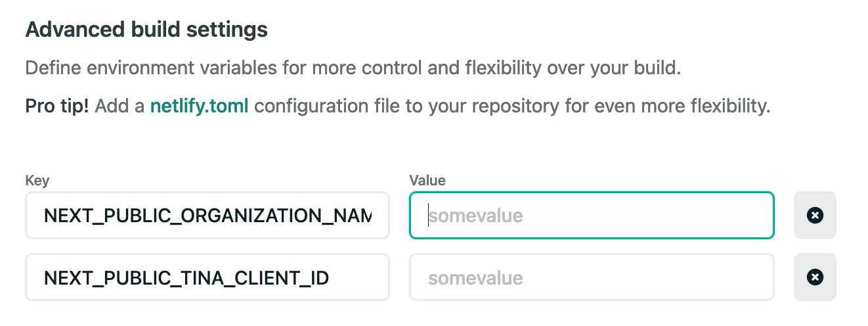868x326 pixels.
Task: Click the truncated ORGANIZATION_NAM key text
Action: 207,216
